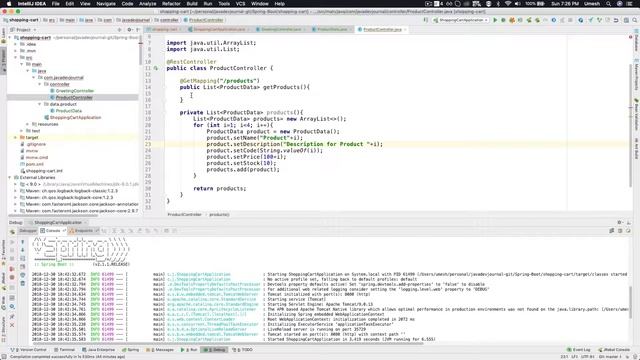Undo/revert arrow icon in main toolbar
The width and height of the screenshot is (640, 360).
click(616, 20)
